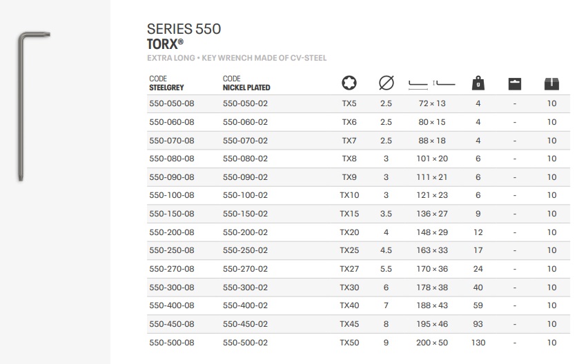Viewport: 588px width, 364px height.
Task: Click the diameter symbol column icon
Action: coord(386,83)
